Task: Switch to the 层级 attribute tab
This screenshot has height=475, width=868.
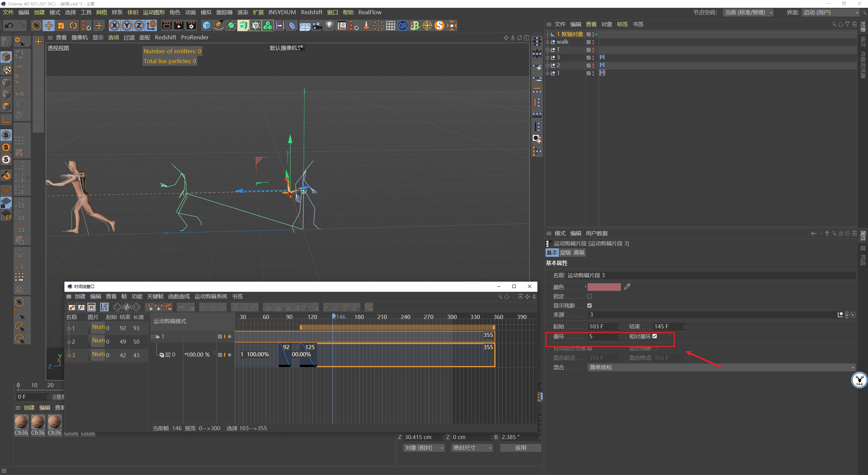Action: 565,252
